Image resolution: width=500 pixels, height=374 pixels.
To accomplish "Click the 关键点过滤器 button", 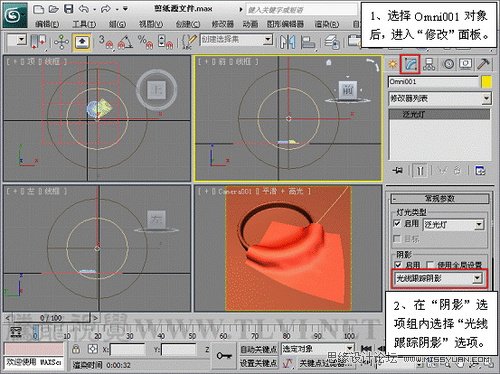I will (325, 363).
